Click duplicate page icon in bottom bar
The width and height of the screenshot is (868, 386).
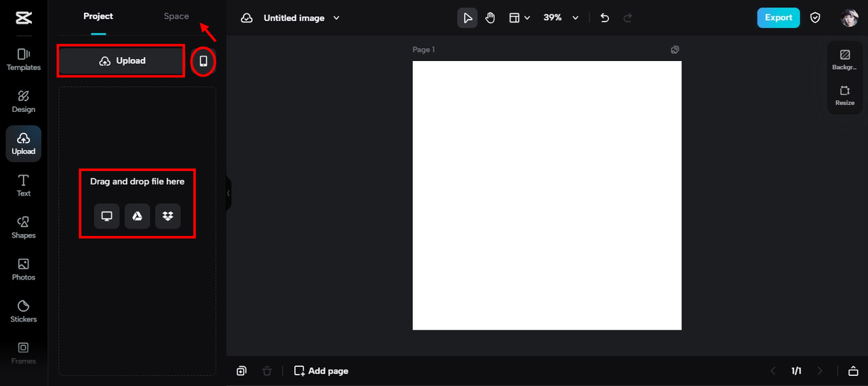pos(241,370)
